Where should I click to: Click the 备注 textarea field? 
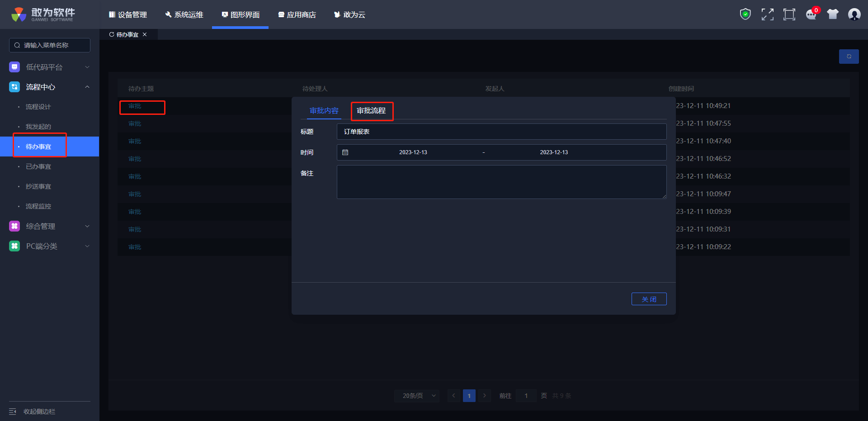pyautogui.click(x=501, y=182)
